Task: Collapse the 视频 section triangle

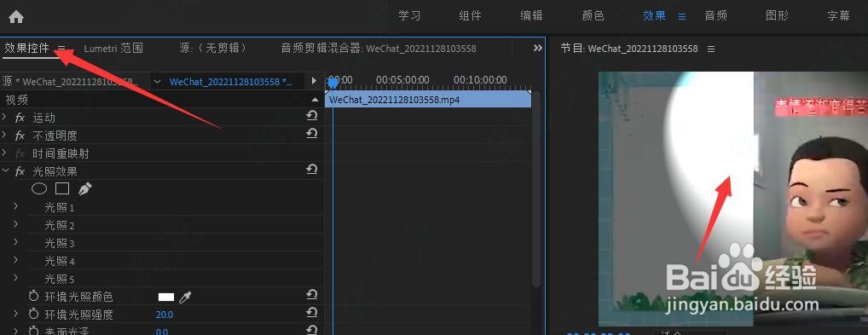Action: (315, 100)
